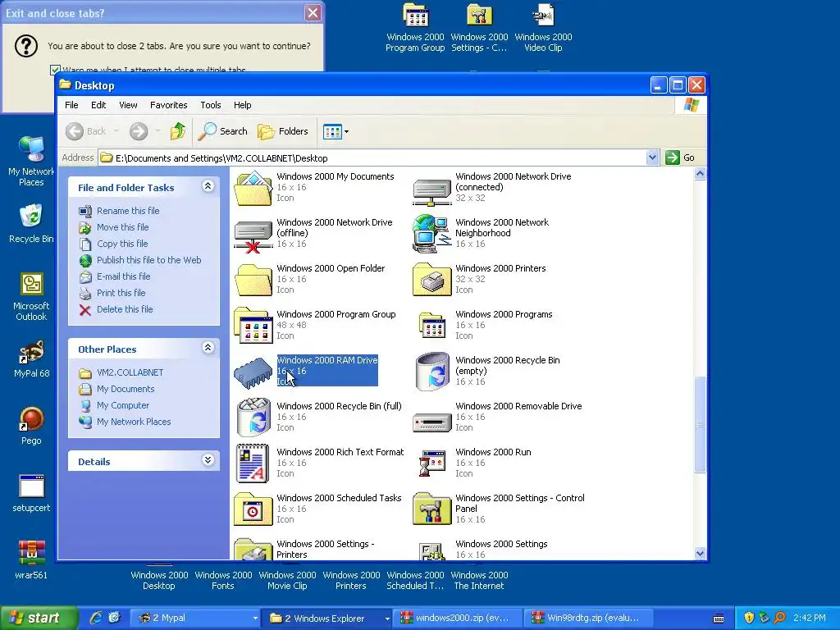This screenshot has height=630, width=840.
Task: Go to VM2.COLLABNET in Other Places
Action: tap(130, 372)
